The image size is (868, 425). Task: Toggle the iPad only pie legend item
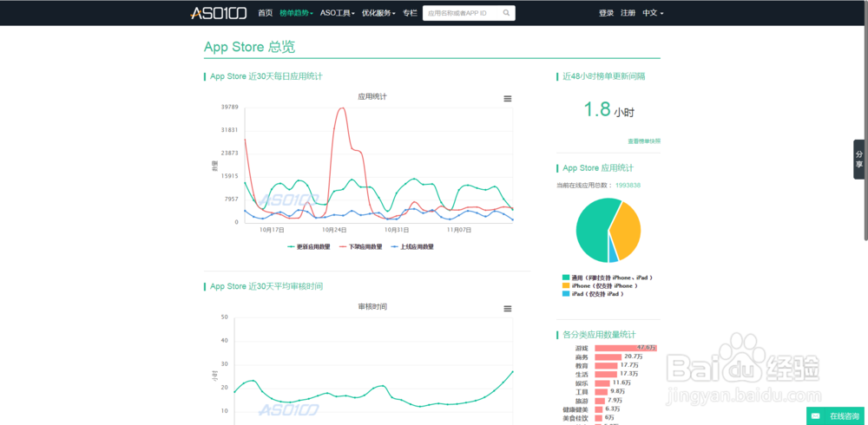pos(594,294)
